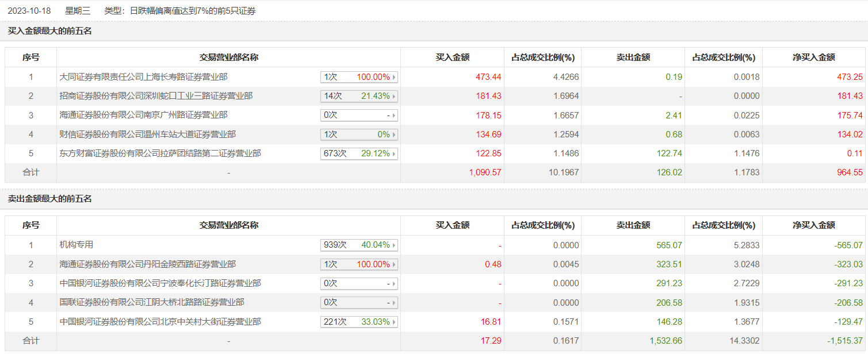868x354 pixels.
Task: Expand the 939次 40.04% history box
Action: tap(359, 245)
